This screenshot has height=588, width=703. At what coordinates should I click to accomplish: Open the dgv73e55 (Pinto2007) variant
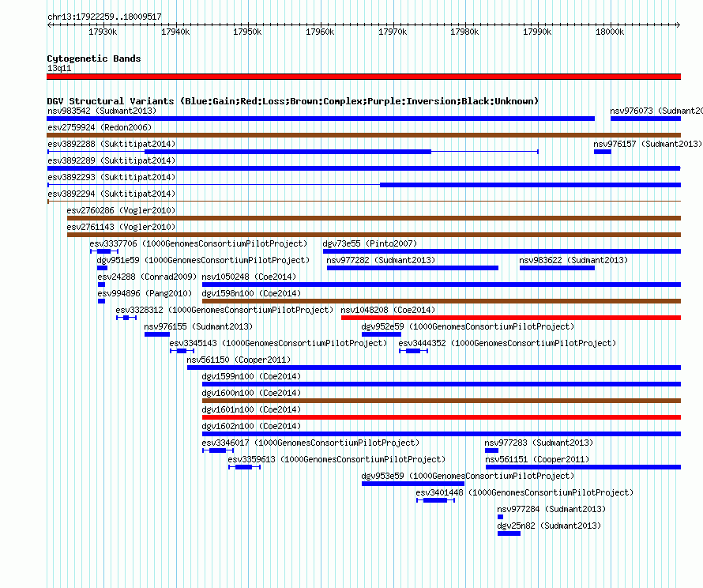[x=502, y=251]
